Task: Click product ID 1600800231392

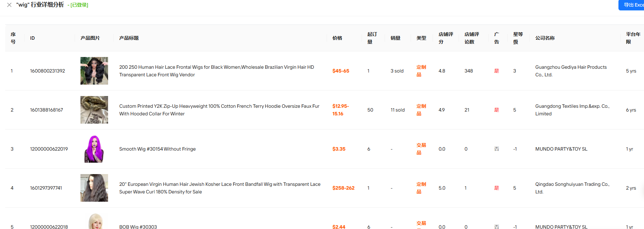Action: (47, 71)
